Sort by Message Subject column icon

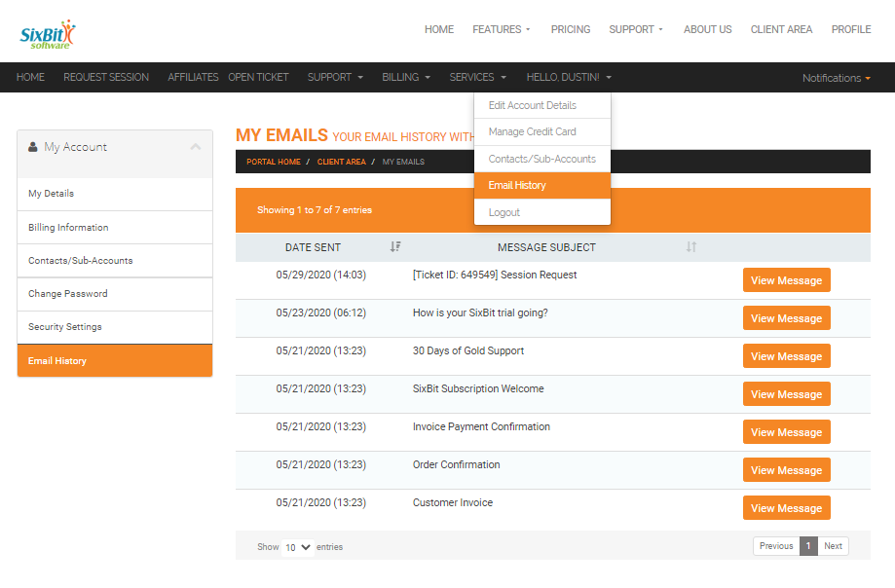[x=690, y=247]
